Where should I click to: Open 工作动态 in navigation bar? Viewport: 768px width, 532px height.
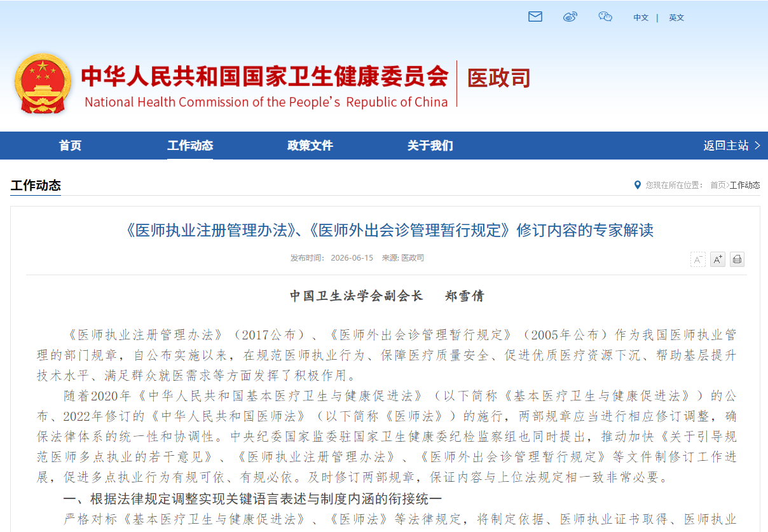[x=190, y=146]
